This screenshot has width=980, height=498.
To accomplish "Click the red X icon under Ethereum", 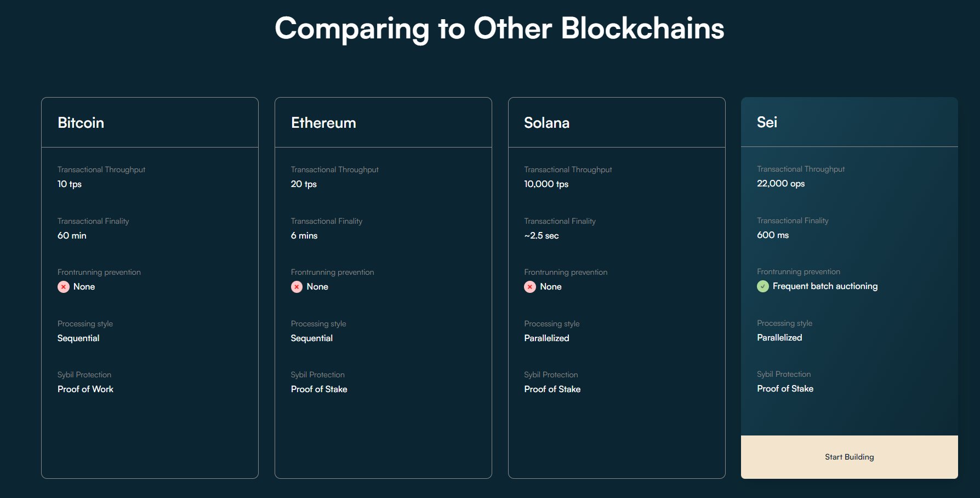I will [297, 287].
